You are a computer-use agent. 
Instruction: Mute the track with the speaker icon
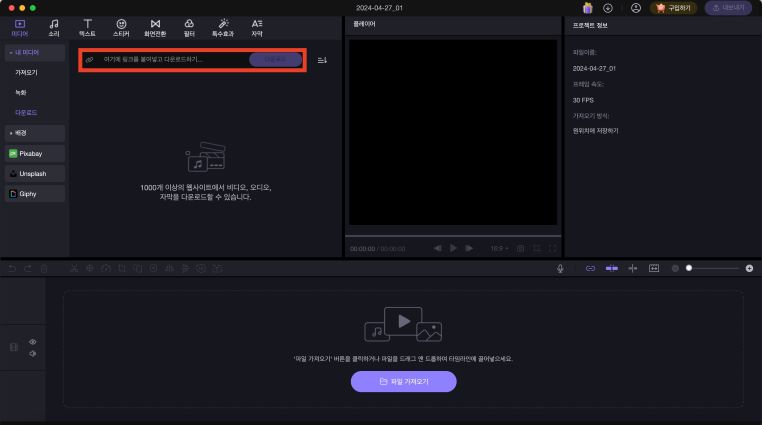pos(33,354)
